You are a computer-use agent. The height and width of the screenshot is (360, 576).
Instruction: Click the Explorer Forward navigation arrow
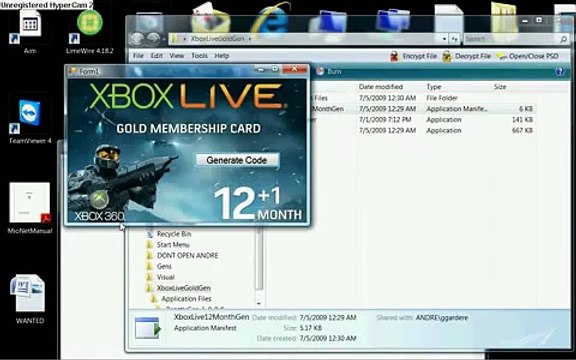coord(153,39)
